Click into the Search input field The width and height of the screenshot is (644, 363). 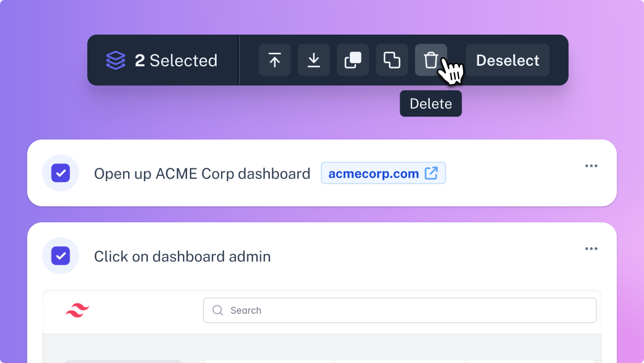400,310
